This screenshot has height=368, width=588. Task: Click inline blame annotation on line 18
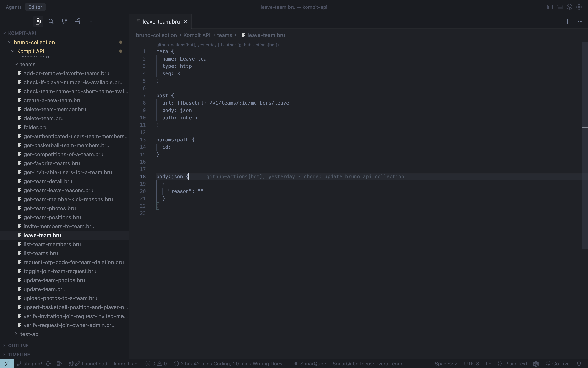305,177
